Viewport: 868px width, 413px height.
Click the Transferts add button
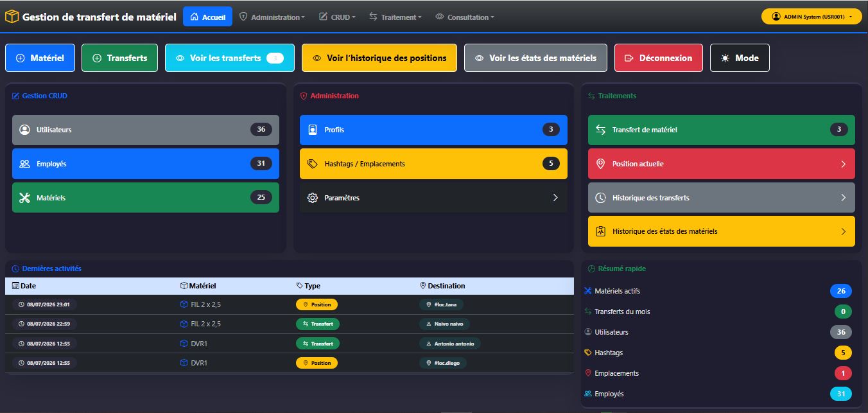(x=119, y=58)
